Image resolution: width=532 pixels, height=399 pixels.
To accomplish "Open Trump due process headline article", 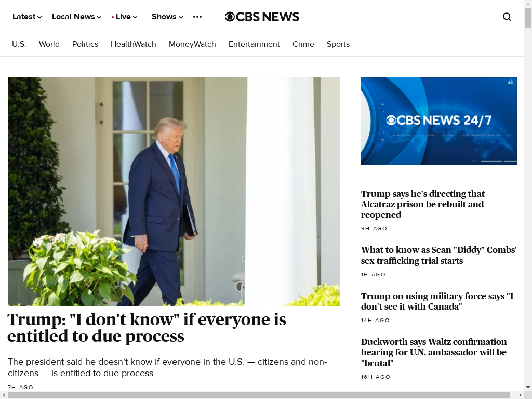I will [x=147, y=327].
